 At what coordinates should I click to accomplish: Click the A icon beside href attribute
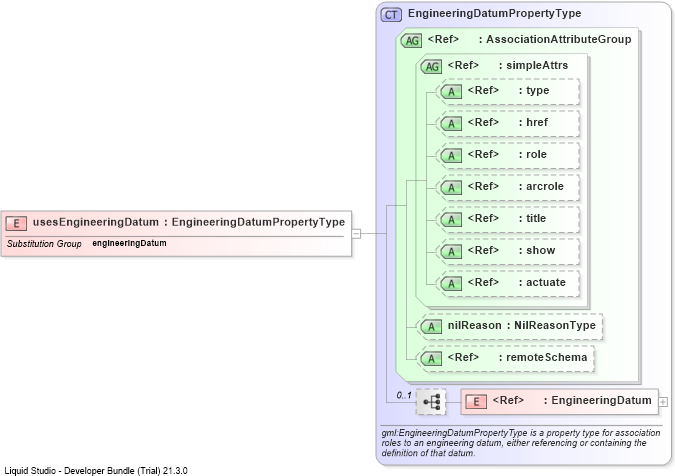coord(451,124)
